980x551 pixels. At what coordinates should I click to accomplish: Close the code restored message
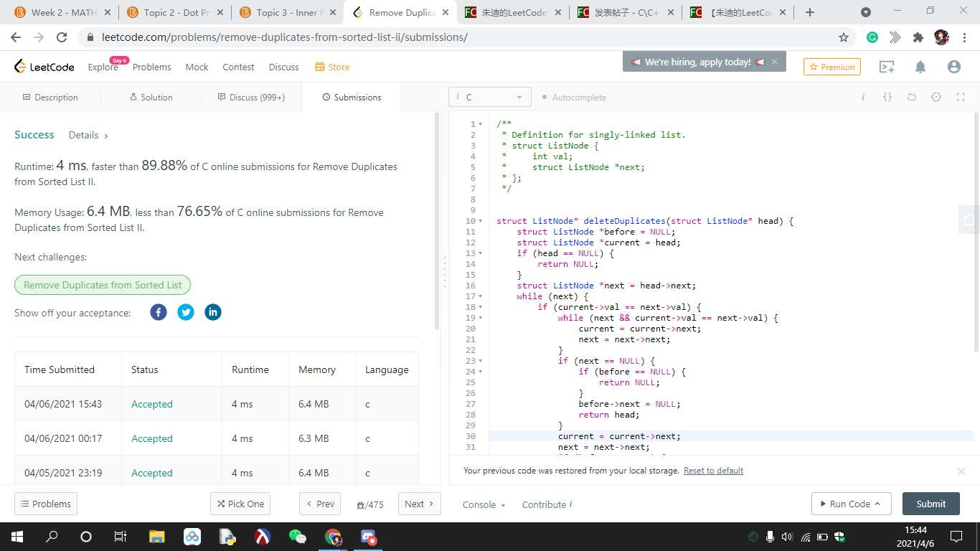coord(961,471)
